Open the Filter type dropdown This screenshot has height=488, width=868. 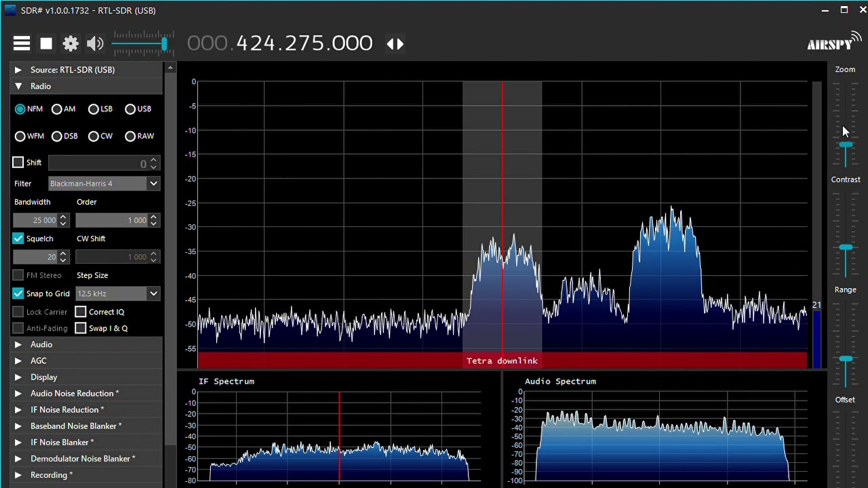tap(104, 184)
